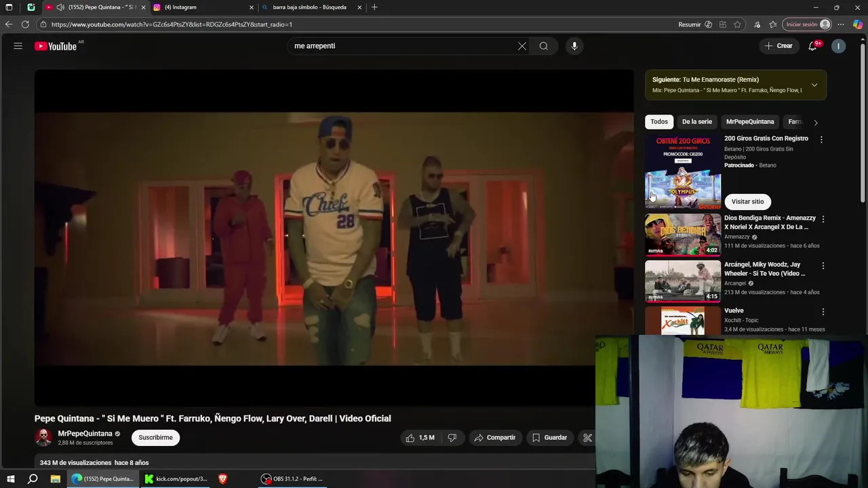Close the Instagram tab
This screenshot has width=868, height=488.
[252, 7]
